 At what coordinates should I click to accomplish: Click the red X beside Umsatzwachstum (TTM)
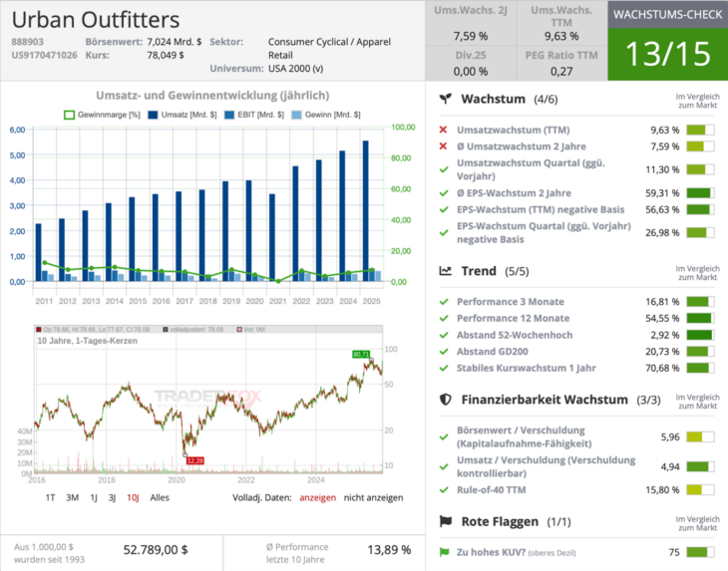pos(443,131)
